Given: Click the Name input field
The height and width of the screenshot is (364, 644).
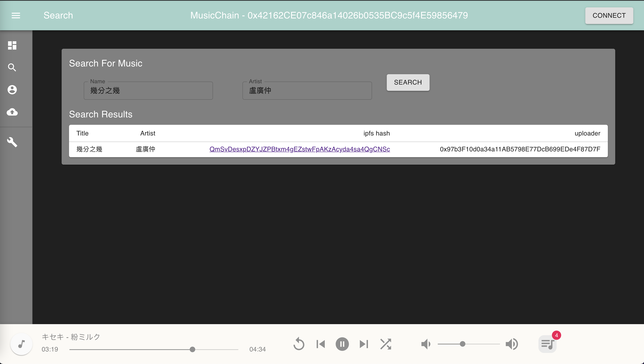Looking at the screenshot, I should [148, 90].
